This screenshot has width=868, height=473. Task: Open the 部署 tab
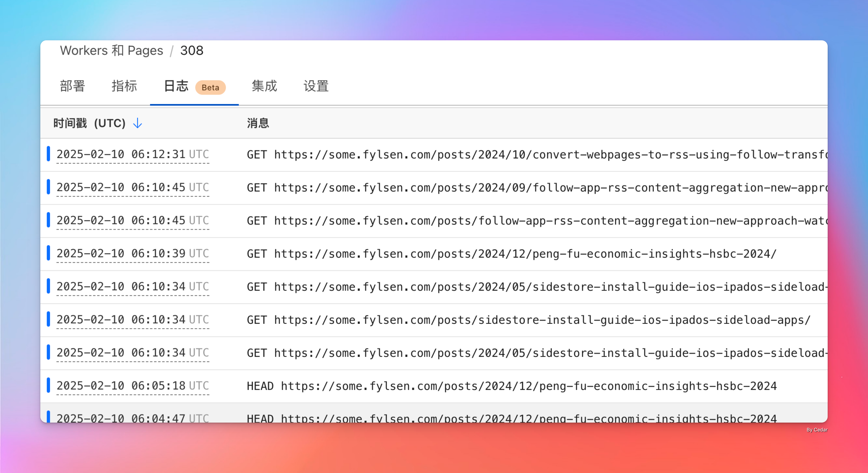[72, 86]
